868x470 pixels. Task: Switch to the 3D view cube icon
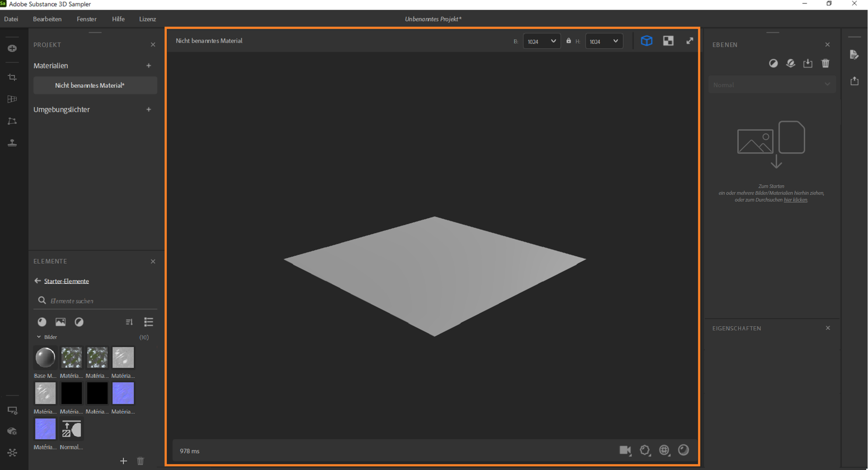click(646, 41)
